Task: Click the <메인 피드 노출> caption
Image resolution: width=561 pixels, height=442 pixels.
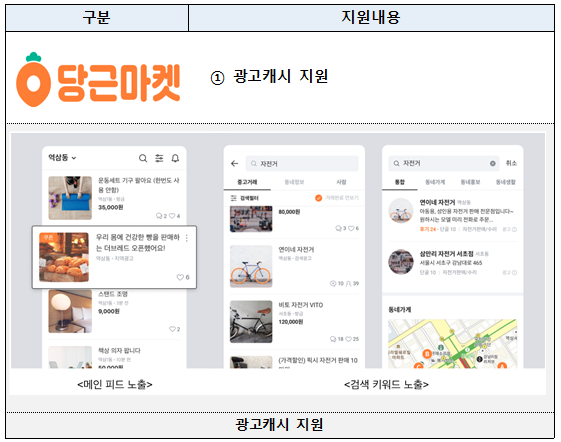Action: coord(115,384)
